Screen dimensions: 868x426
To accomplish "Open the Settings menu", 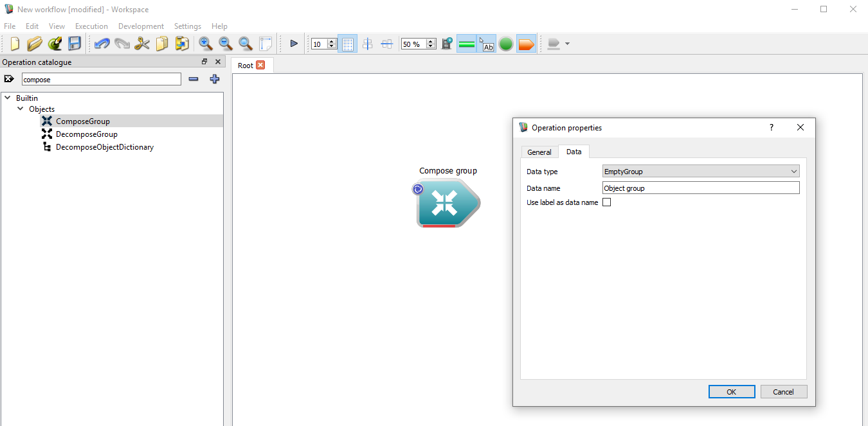I will tap(188, 26).
